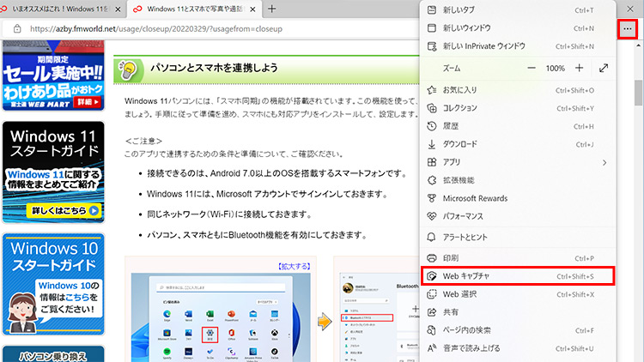This screenshot has width=644, height=362.
Task: Open ダウンロード from the menu
Action: click(x=459, y=144)
